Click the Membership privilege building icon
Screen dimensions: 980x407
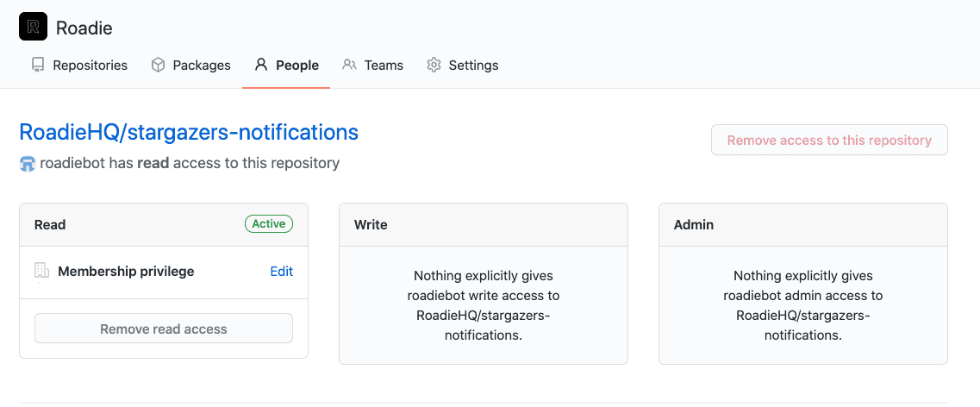tap(41, 272)
